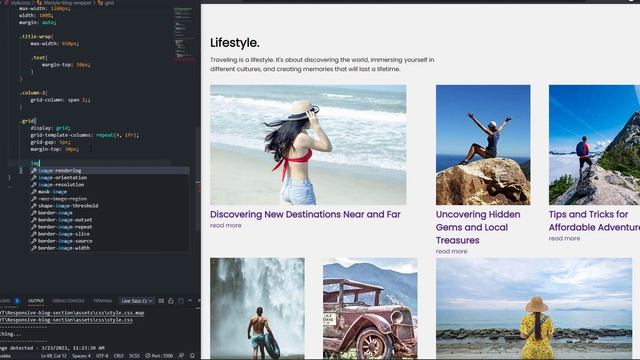
Task: Open Tips and Tricks for Affordable Adventure
Action: (594, 221)
